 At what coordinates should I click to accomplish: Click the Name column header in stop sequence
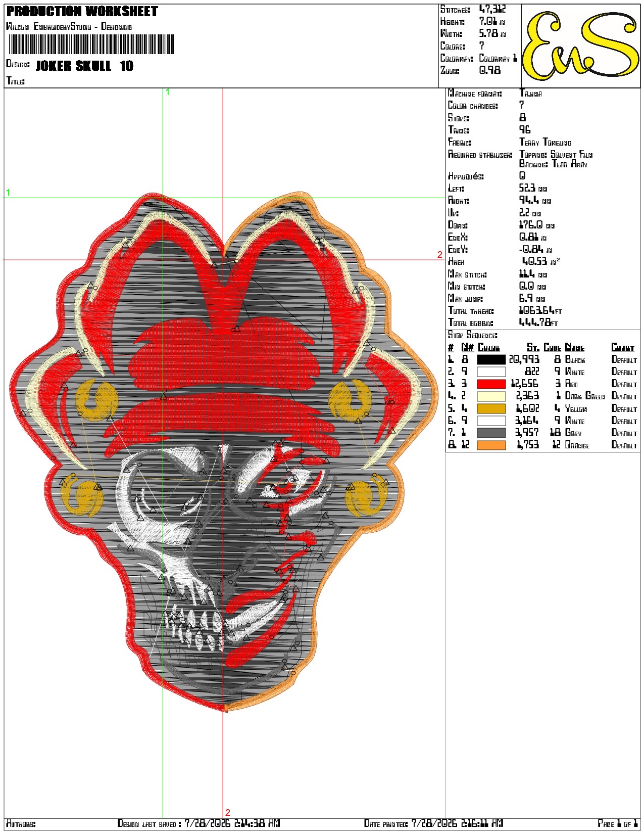tap(575, 347)
